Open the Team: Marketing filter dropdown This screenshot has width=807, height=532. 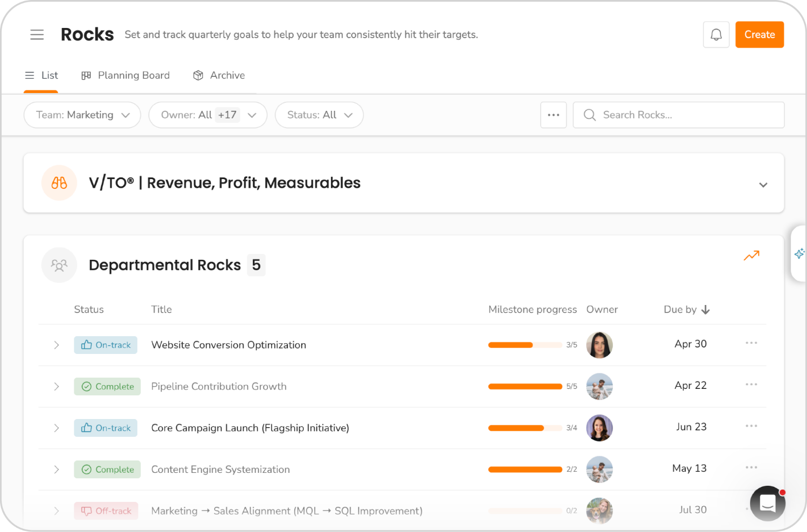tap(82, 115)
